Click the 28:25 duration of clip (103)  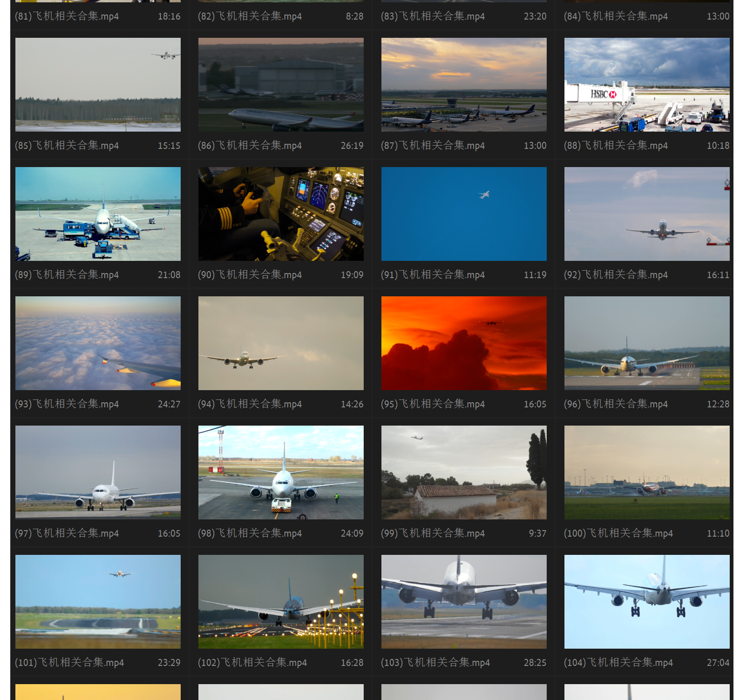pyautogui.click(x=535, y=663)
